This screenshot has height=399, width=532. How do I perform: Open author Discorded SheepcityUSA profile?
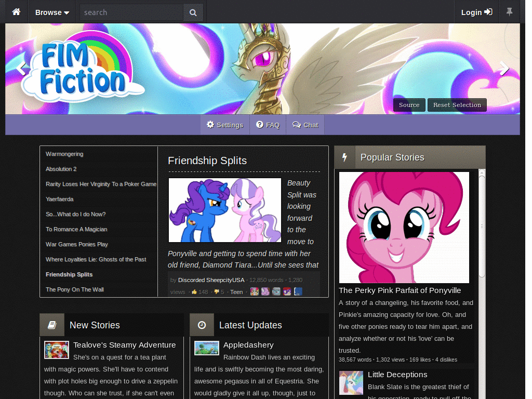click(211, 280)
